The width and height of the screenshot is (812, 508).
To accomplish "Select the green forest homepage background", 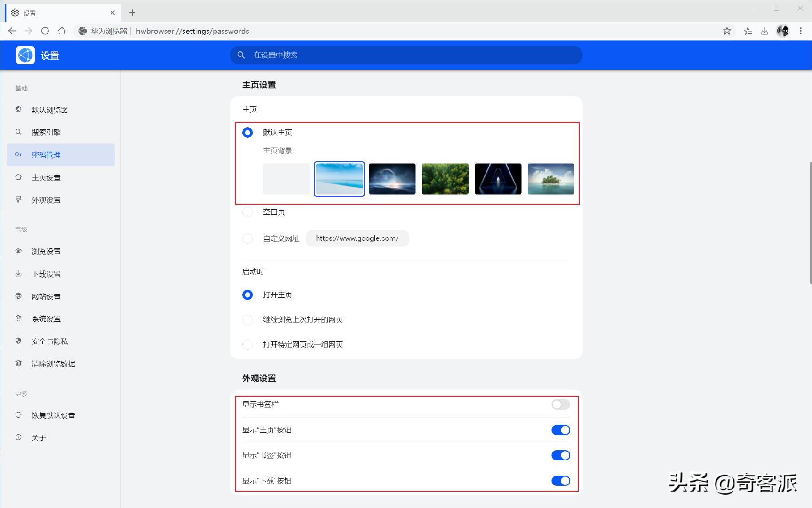I will pyautogui.click(x=445, y=179).
